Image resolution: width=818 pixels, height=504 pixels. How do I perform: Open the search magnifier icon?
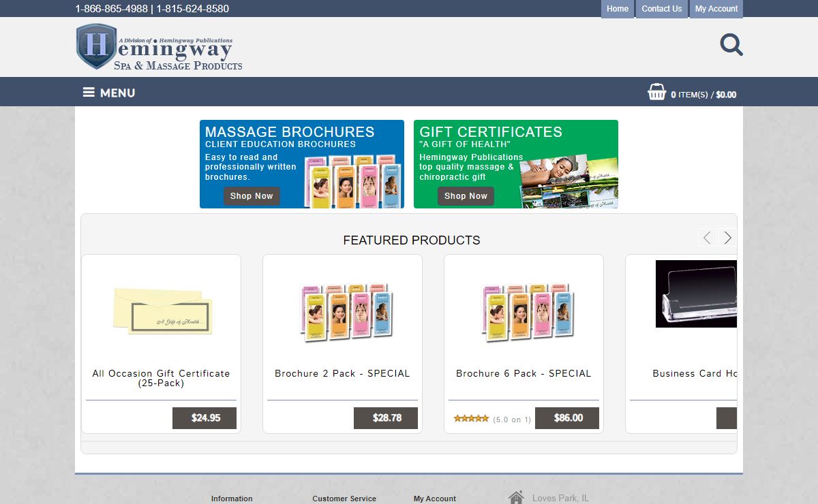pos(731,45)
